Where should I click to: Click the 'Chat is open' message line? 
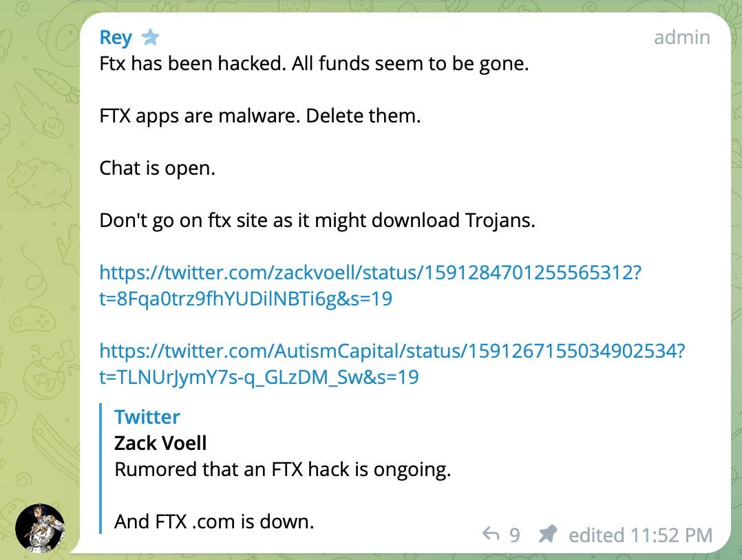click(x=157, y=168)
